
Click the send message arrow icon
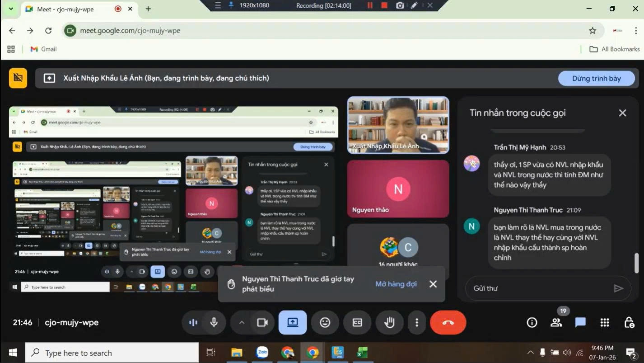pyautogui.click(x=618, y=288)
